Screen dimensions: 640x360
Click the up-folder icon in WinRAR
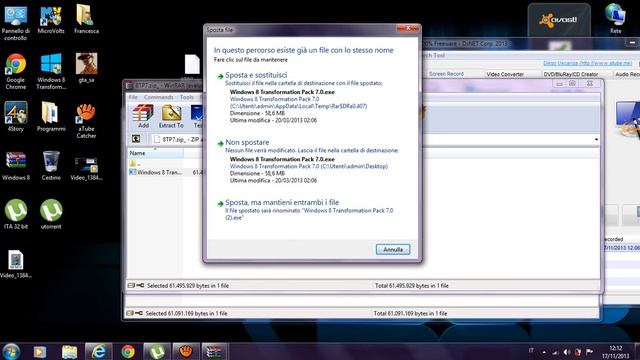tap(136, 139)
